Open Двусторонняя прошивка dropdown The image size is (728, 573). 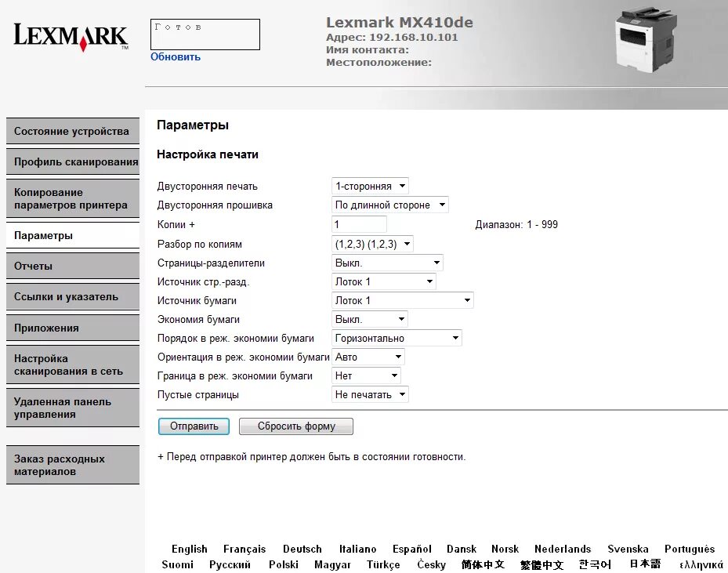point(390,205)
